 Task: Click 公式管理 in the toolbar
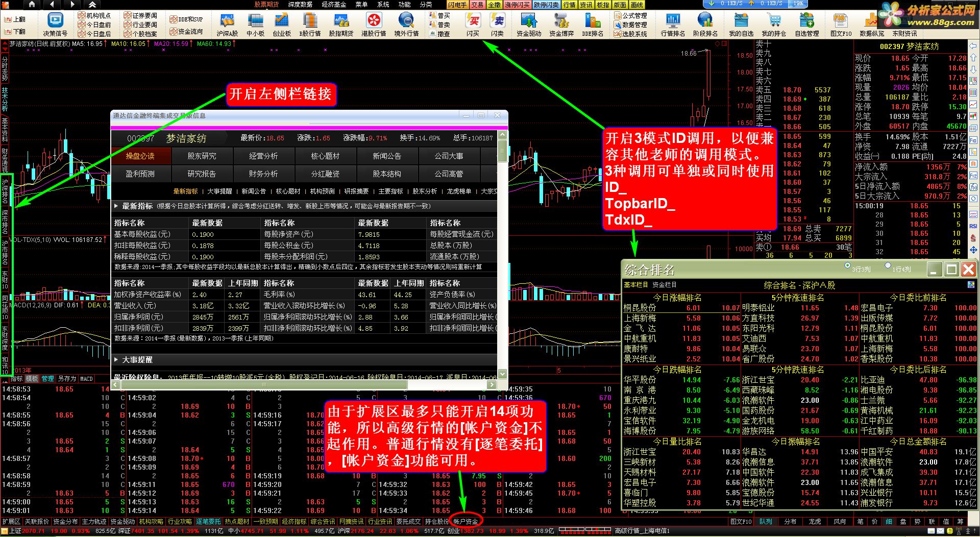coord(631,15)
